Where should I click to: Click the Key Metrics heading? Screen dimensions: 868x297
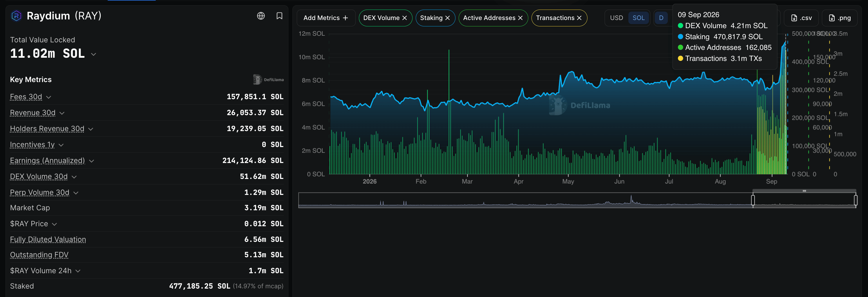pos(31,79)
